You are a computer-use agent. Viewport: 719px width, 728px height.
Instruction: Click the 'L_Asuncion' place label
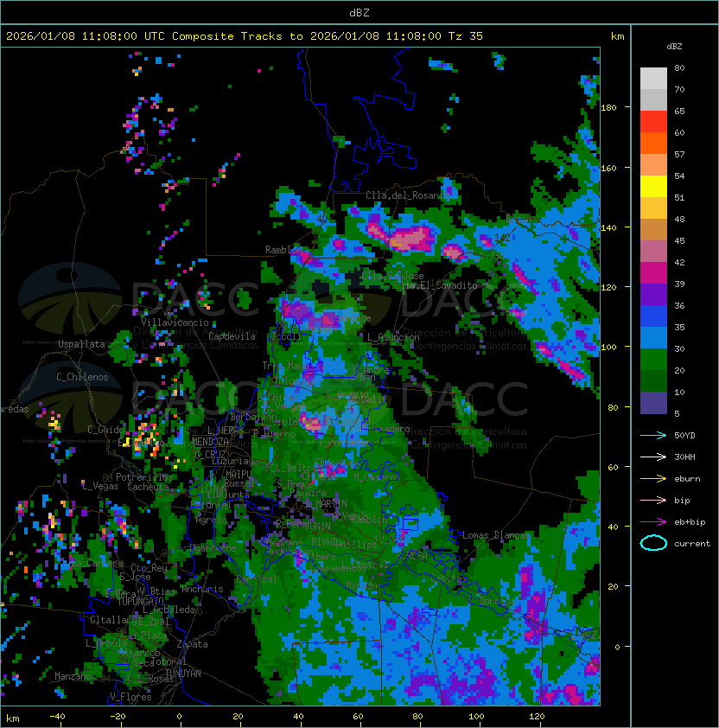click(x=393, y=337)
